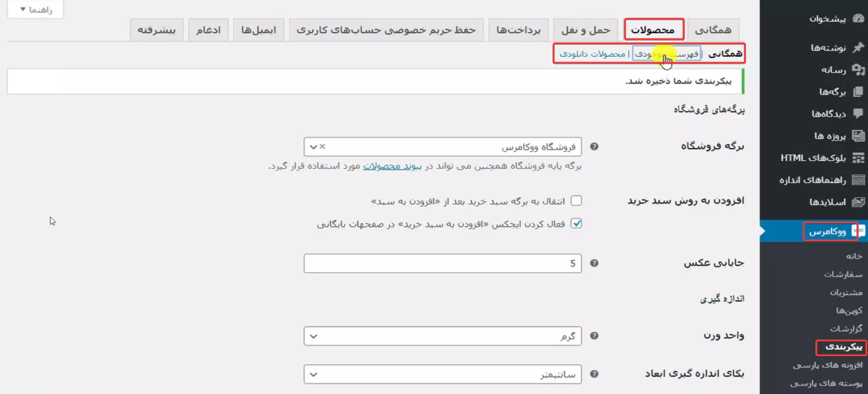Open the Emails (ایمیل‌ها) tab
This screenshot has width=868, height=394.
(x=259, y=30)
